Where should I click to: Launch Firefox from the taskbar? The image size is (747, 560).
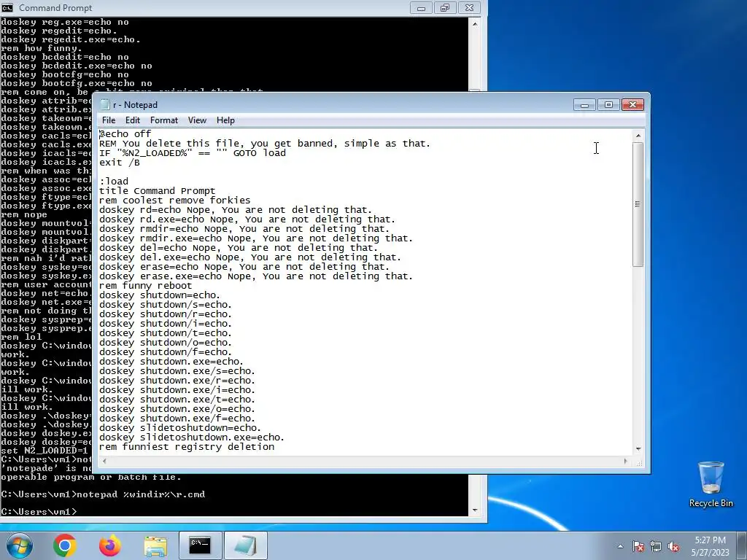pyautogui.click(x=109, y=545)
